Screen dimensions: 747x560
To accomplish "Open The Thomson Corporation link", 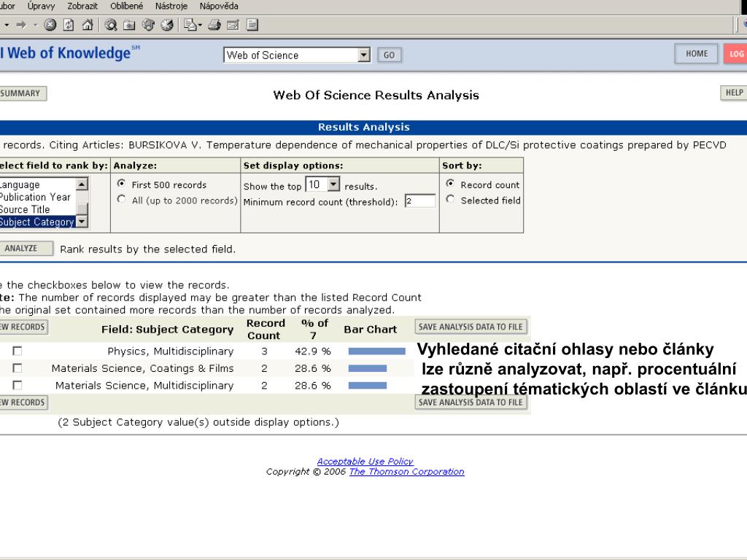I will tap(407, 472).
